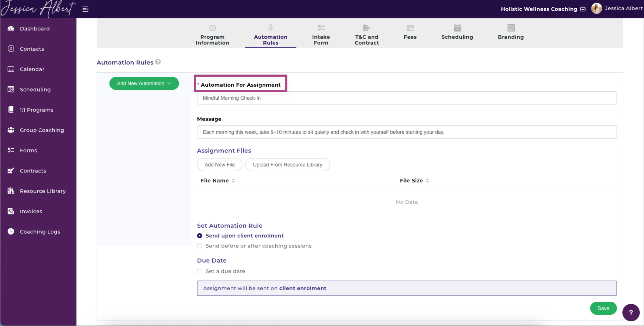
Task: Click the Program Information info icon
Action: point(213,28)
